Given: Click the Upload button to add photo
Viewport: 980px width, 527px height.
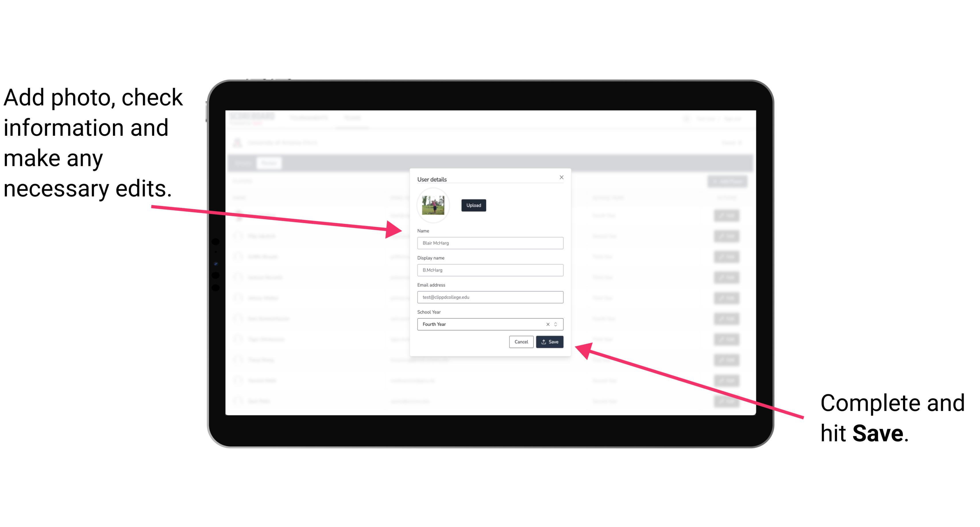Looking at the screenshot, I should [473, 205].
